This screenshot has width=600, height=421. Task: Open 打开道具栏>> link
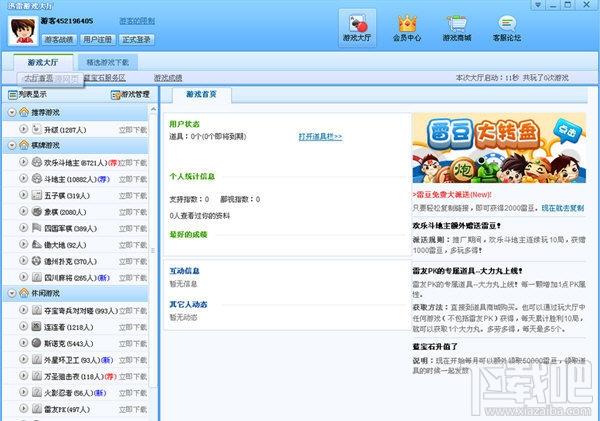320,137
